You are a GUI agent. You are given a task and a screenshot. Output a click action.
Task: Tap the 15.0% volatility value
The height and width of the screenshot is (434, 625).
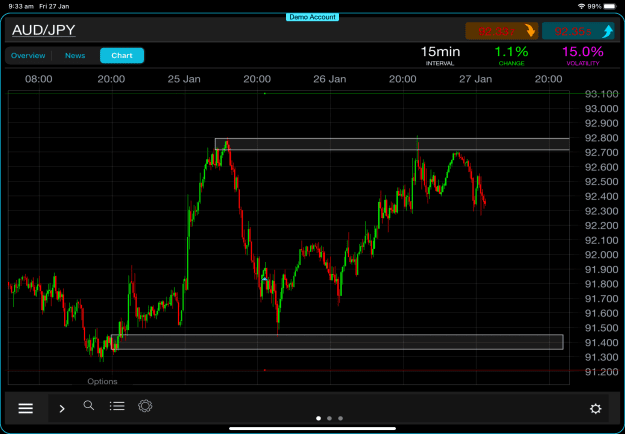coord(583,55)
